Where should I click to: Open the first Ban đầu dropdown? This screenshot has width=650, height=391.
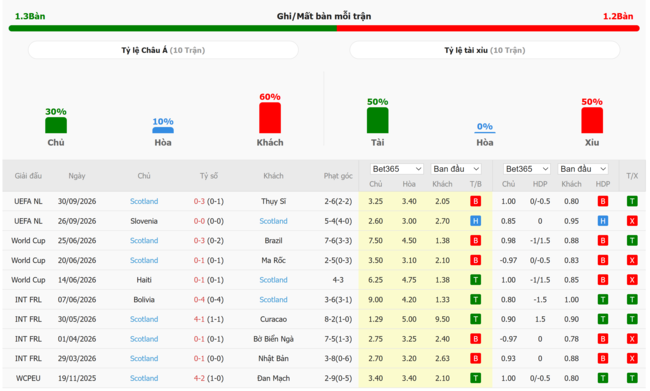click(x=456, y=169)
